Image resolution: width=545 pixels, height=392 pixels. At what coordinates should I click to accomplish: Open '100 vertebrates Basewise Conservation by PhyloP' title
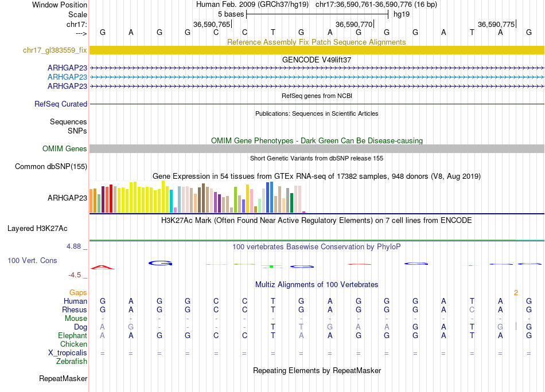pos(317,247)
